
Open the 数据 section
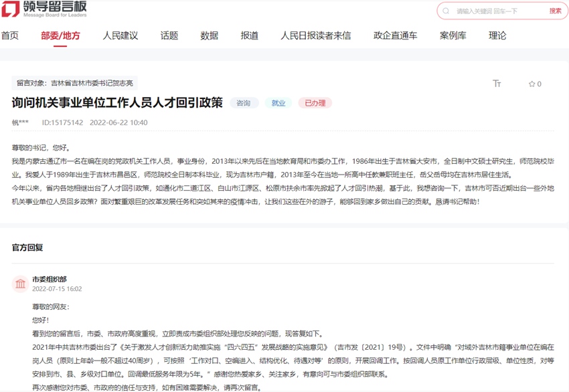click(x=209, y=36)
